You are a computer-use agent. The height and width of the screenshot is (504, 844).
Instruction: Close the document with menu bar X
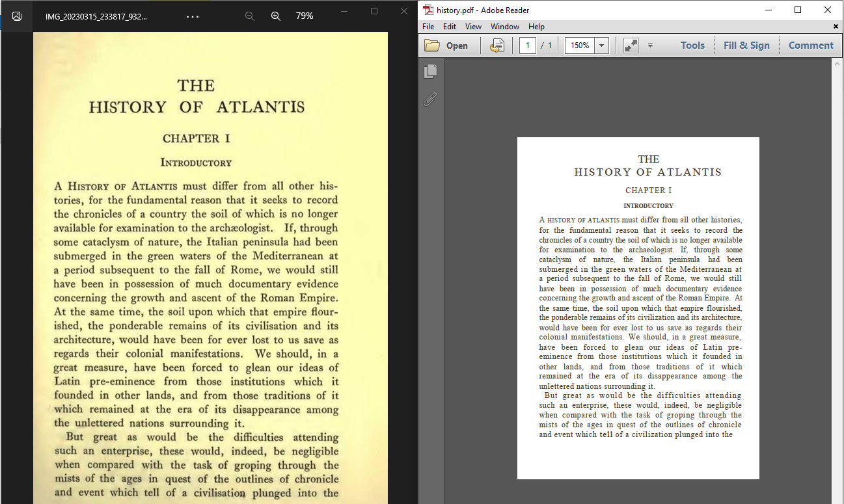836,27
